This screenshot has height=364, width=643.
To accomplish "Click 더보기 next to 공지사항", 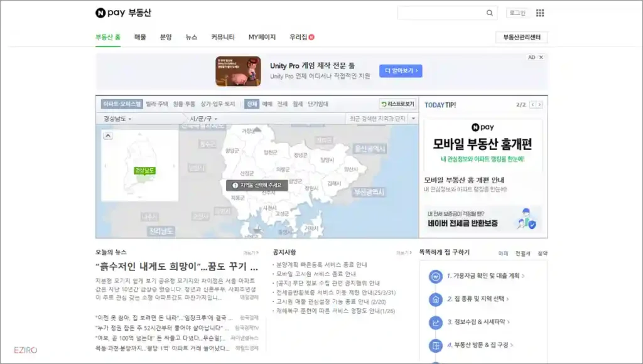I will pos(404,253).
